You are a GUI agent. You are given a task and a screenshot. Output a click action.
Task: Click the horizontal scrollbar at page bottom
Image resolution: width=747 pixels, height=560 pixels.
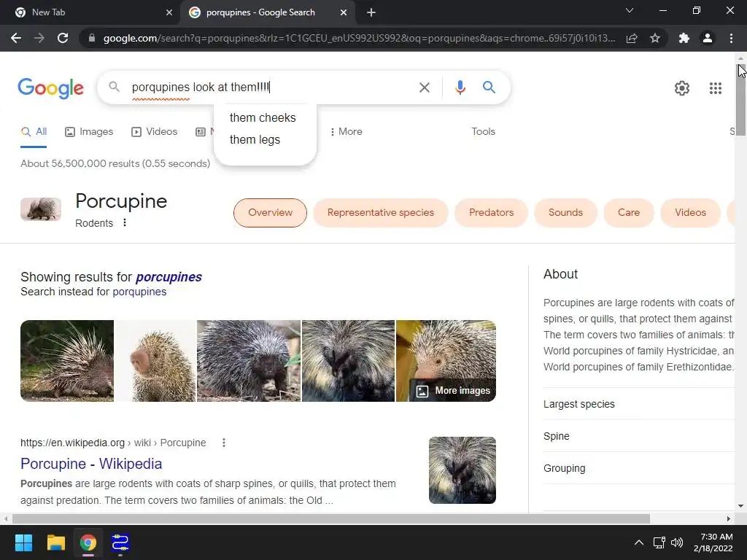pyautogui.click(x=330, y=518)
